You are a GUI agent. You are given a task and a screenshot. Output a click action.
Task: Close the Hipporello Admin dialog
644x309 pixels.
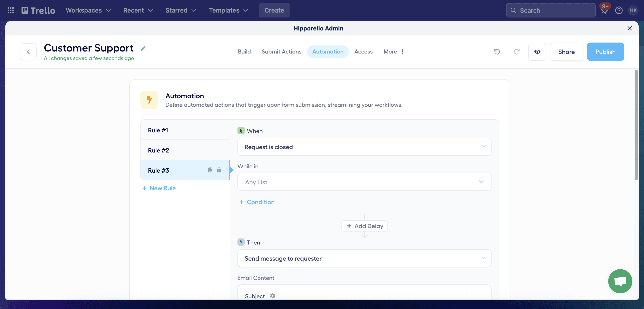pos(629,28)
